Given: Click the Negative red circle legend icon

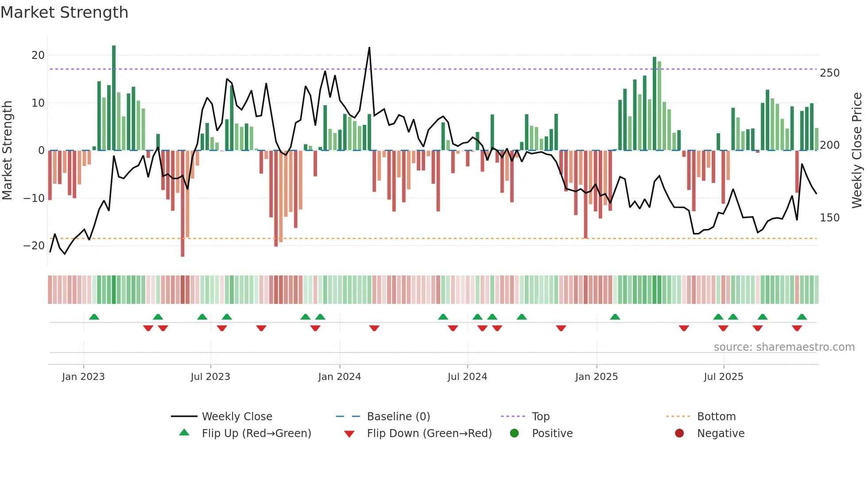Looking at the screenshot, I should pyautogui.click(x=679, y=433).
